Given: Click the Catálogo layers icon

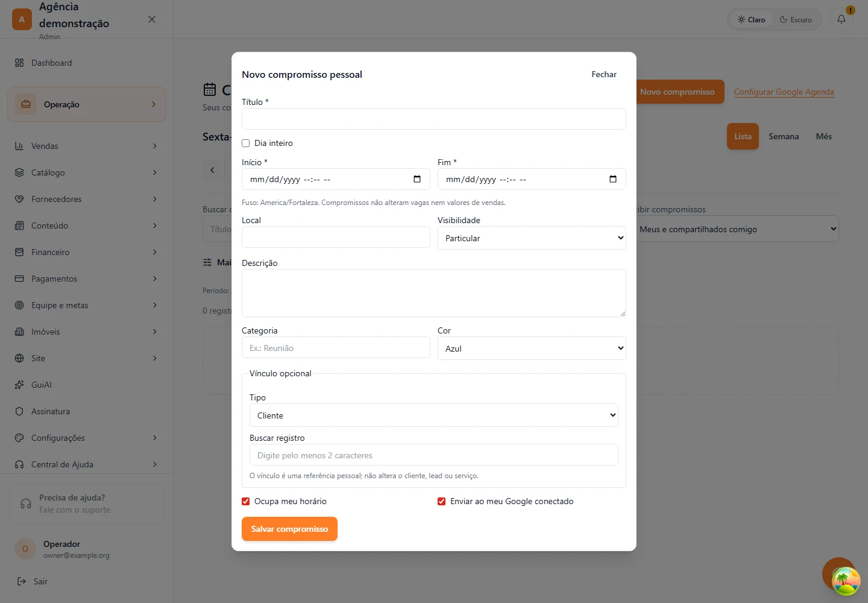Looking at the screenshot, I should [x=19, y=172].
